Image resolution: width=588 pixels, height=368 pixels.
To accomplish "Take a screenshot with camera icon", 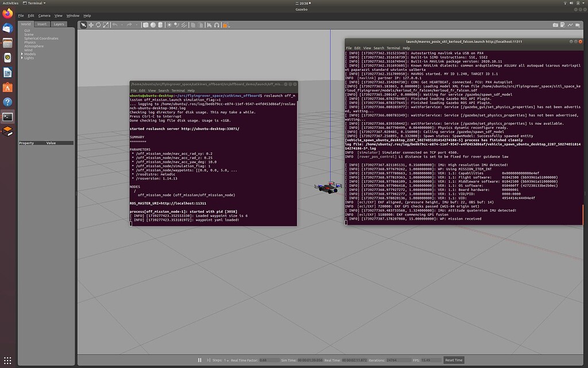I will (555, 25).
